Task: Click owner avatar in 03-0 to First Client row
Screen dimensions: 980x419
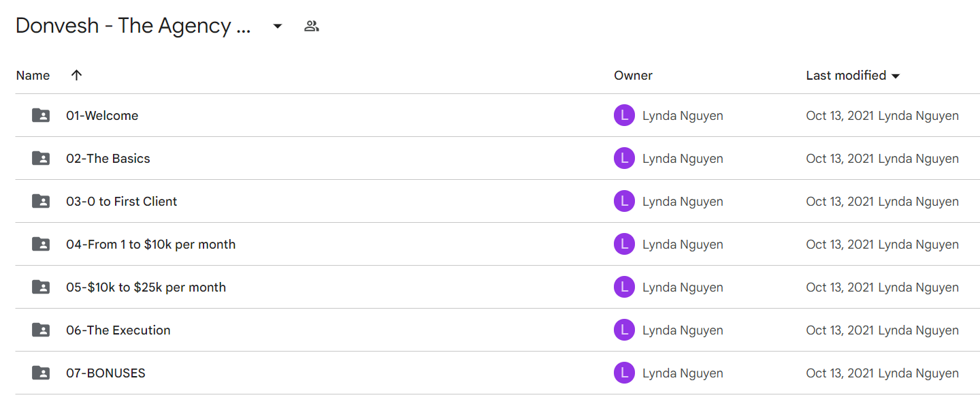Action: pos(624,202)
